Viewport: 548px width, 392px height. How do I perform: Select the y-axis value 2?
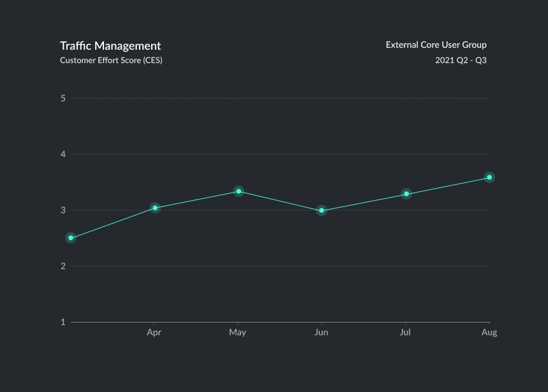pos(63,266)
